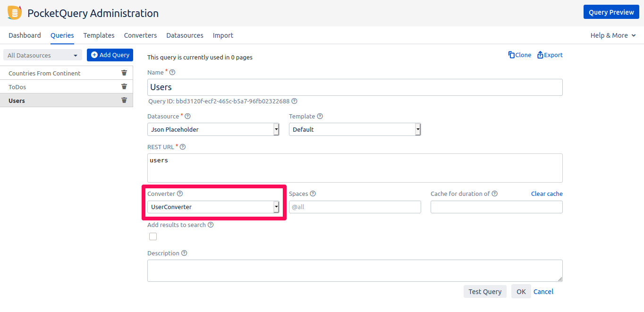This screenshot has width=644, height=312.
Task: Click into the Description text area
Action: (355, 270)
